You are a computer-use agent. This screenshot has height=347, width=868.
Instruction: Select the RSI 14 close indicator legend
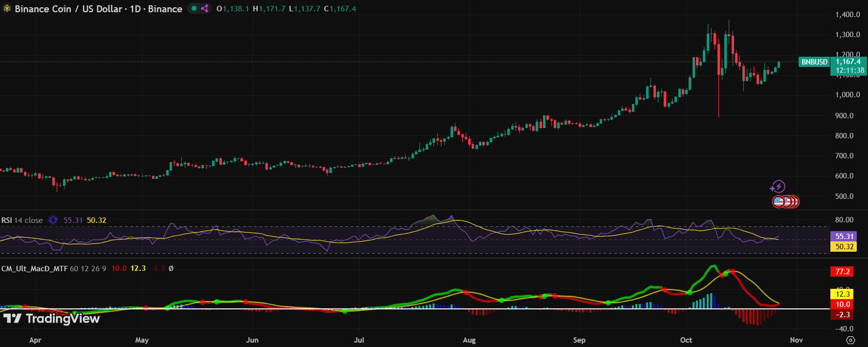coord(22,220)
